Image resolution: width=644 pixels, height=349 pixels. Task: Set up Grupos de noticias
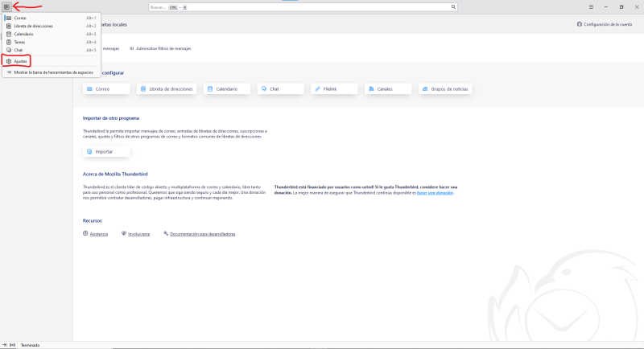pos(445,88)
